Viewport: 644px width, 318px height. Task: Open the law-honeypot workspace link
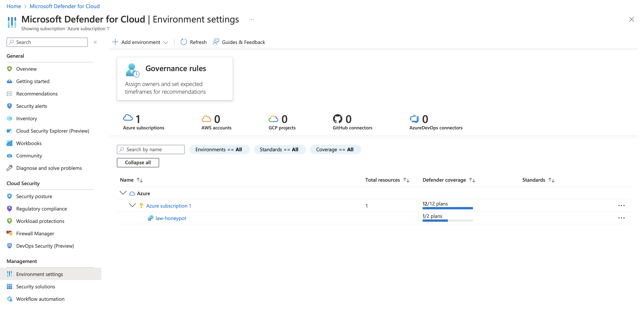(171, 218)
